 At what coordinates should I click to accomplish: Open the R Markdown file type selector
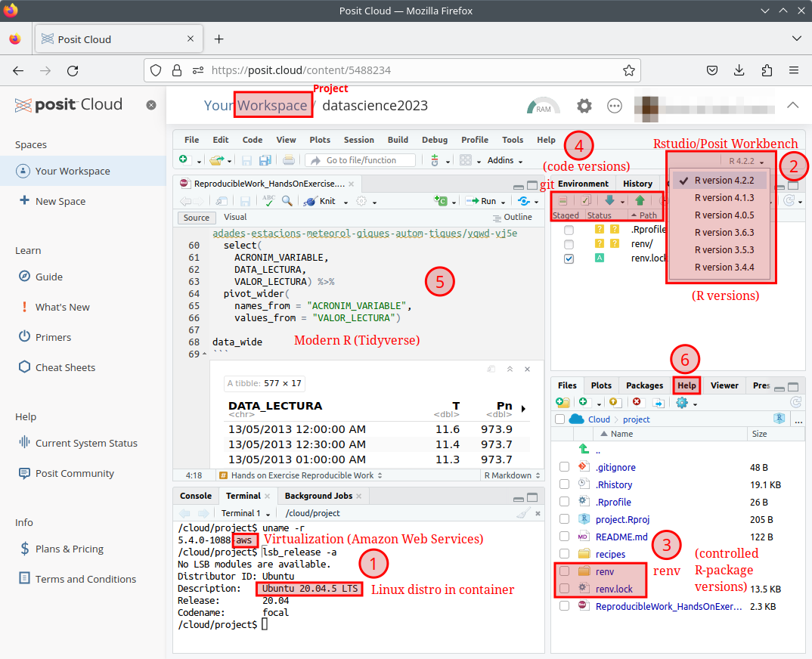pyautogui.click(x=512, y=475)
